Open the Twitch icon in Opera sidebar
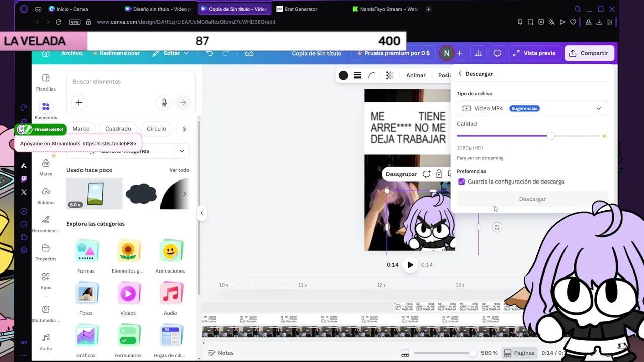This screenshot has height=362, width=644. coord(24,179)
